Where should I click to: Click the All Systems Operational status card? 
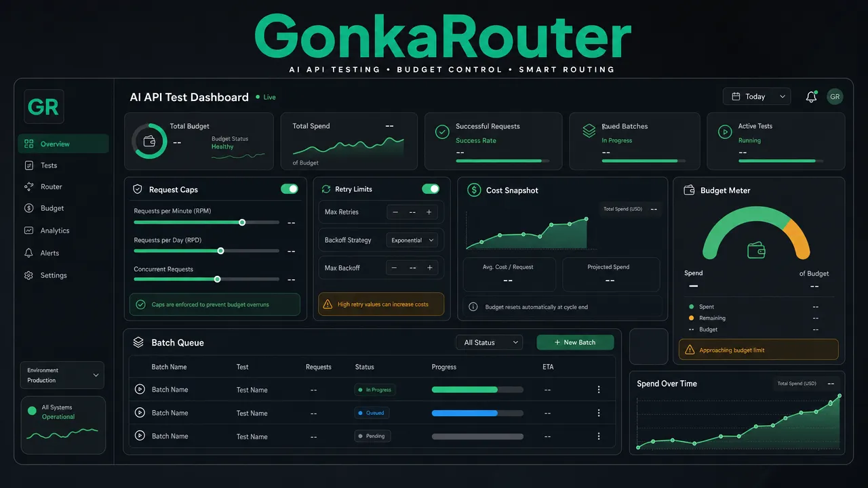pos(63,425)
